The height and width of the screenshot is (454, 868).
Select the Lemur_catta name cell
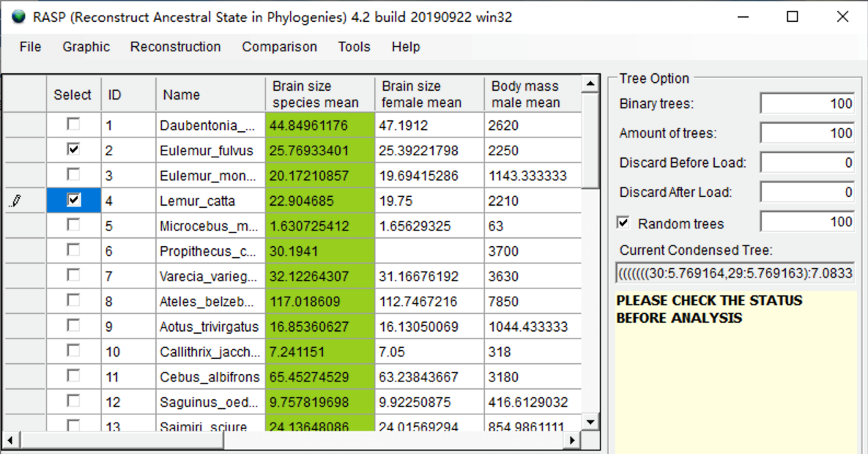211,201
